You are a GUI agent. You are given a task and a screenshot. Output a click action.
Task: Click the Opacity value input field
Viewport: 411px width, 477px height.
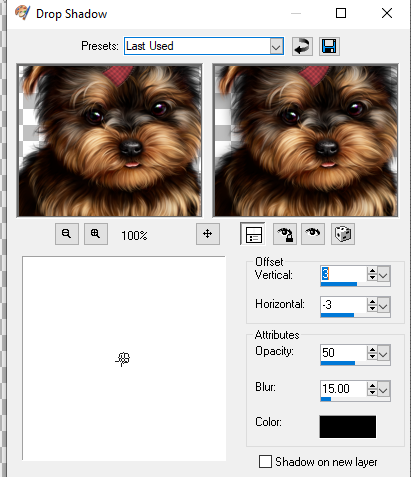point(343,353)
